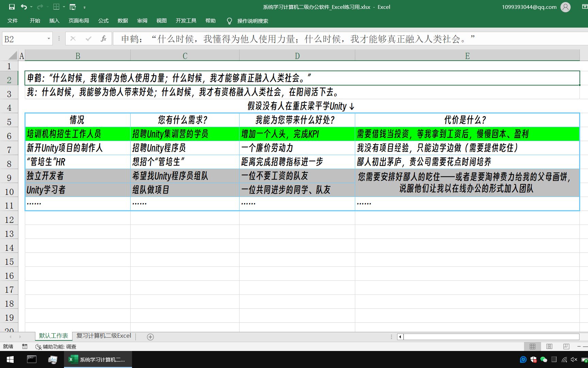The image size is (588, 368).
Task: Select cell 想招个“管培生”
Action: [185, 162]
